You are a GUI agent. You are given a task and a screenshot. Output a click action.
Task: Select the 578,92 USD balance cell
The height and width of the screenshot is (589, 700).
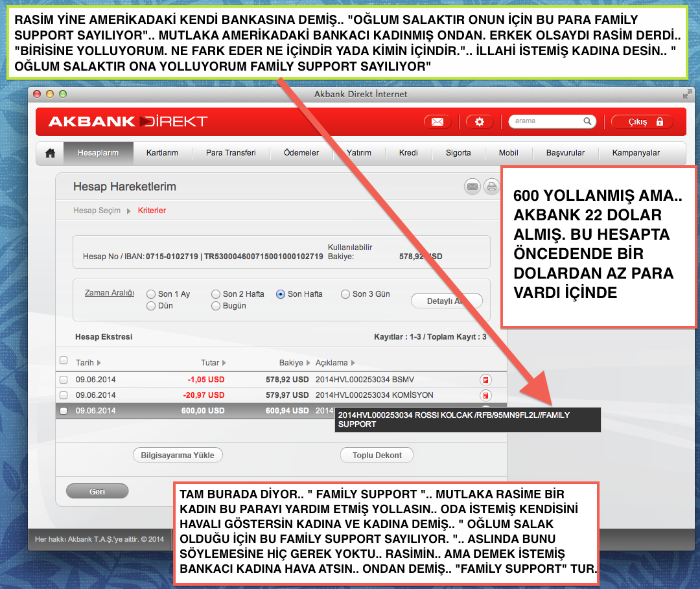pyautogui.click(x=287, y=380)
